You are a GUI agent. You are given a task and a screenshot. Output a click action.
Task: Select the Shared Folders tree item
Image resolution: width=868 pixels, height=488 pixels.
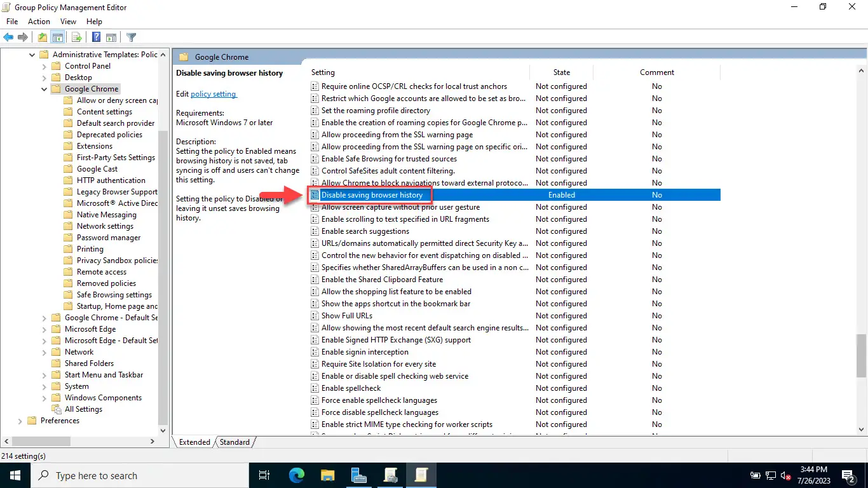tap(89, 363)
